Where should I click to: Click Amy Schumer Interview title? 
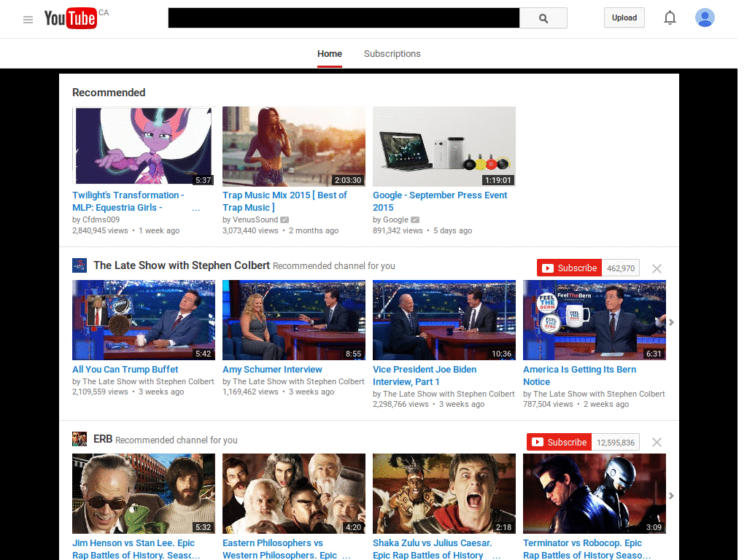[272, 370]
